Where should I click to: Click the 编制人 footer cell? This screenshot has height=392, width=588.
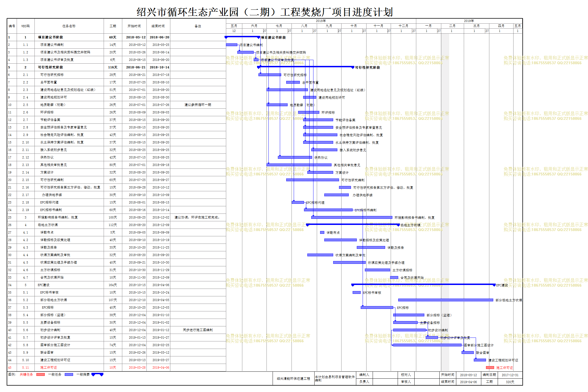[364, 375]
